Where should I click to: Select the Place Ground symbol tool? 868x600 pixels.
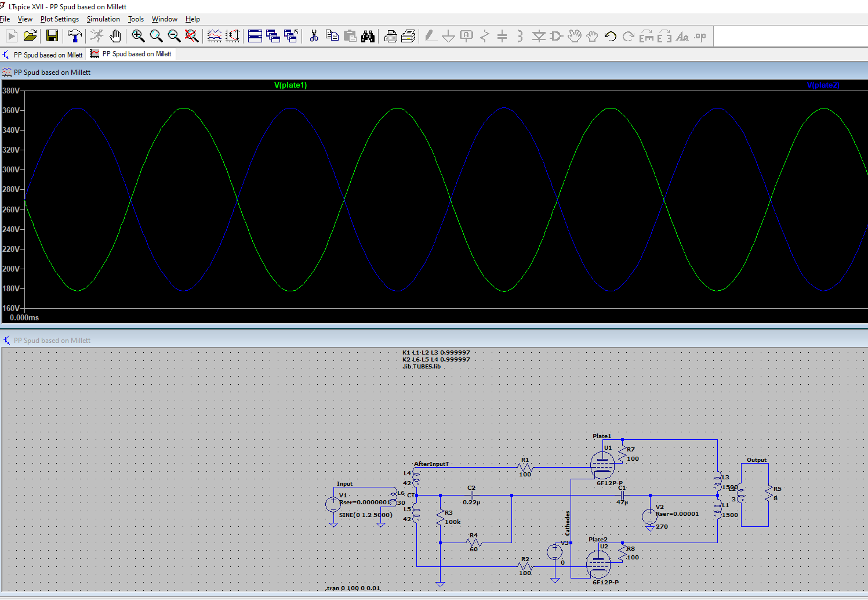pyautogui.click(x=448, y=36)
